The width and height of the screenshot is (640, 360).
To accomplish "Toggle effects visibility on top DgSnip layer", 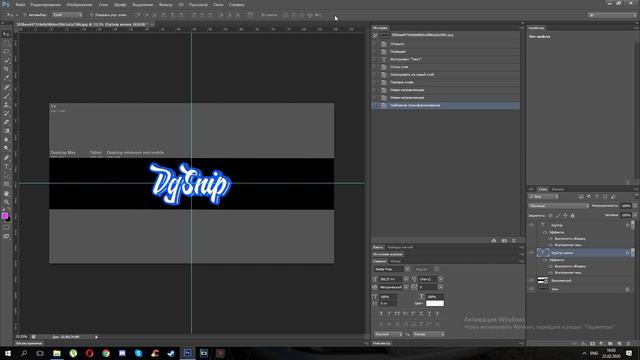I will (545, 232).
